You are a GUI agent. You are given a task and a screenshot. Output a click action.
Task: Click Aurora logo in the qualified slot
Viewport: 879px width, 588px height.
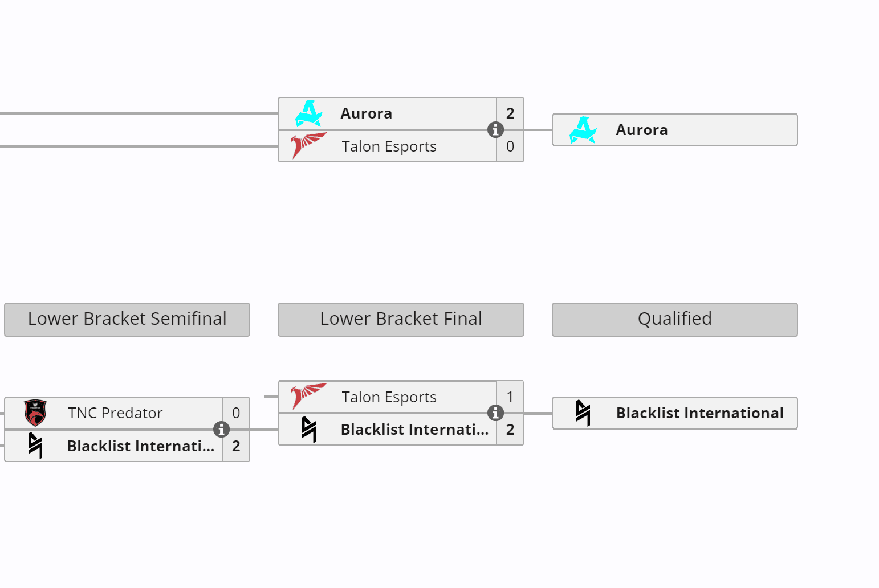tap(583, 130)
